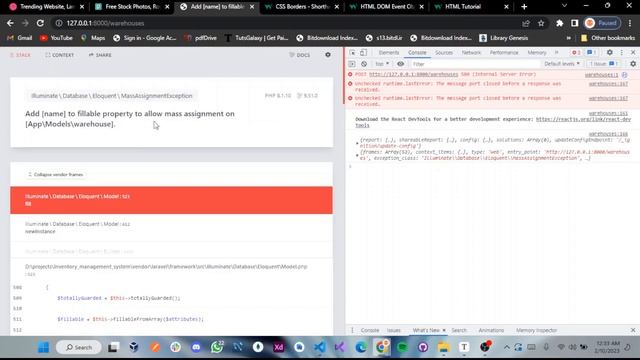Open JavaScript context 'top' dropdown

click(382, 64)
